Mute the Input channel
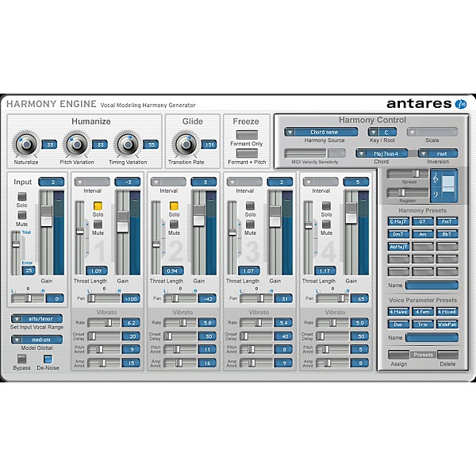The width and height of the screenshot is (476, 476). (22, 215)
